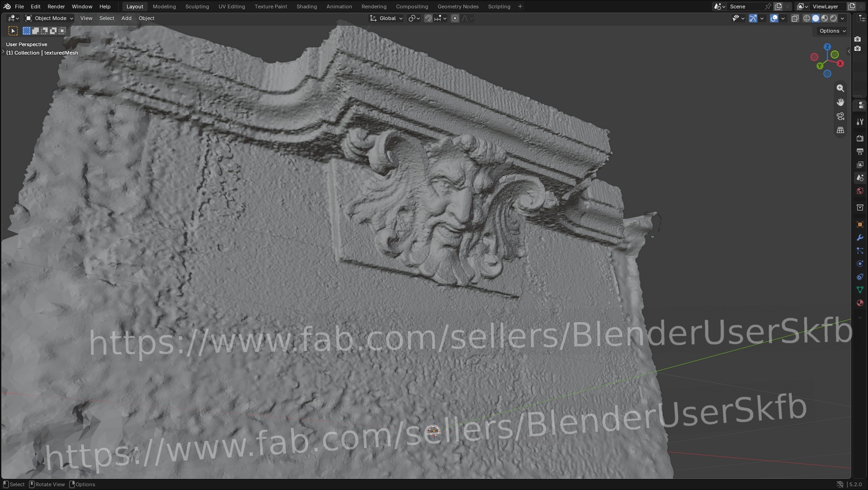Toggle show overlays

coord(774,18)
